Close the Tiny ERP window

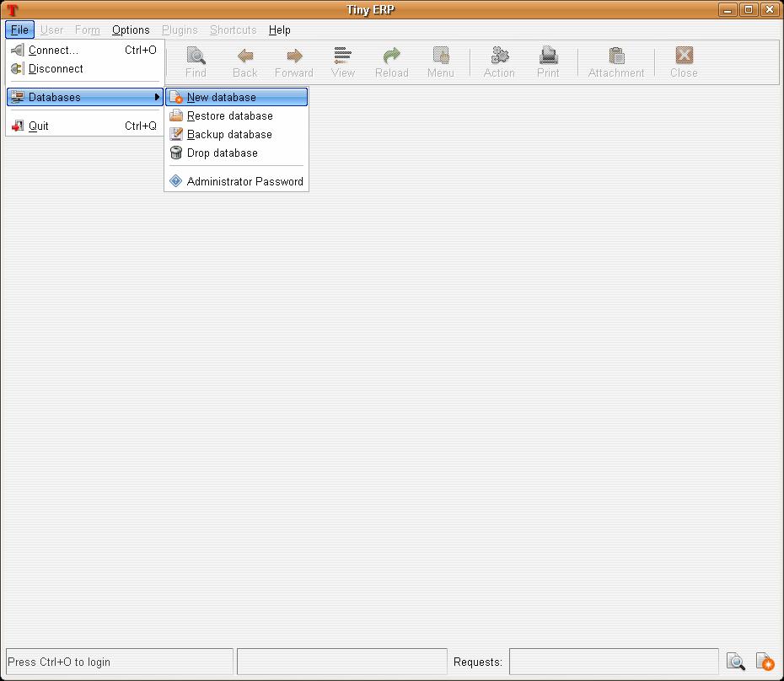[770, 9]
